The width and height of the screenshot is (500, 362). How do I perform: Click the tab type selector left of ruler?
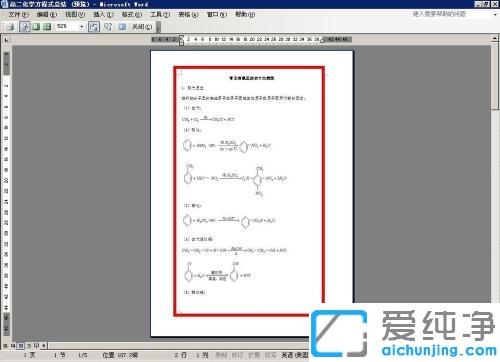[6, 40]
